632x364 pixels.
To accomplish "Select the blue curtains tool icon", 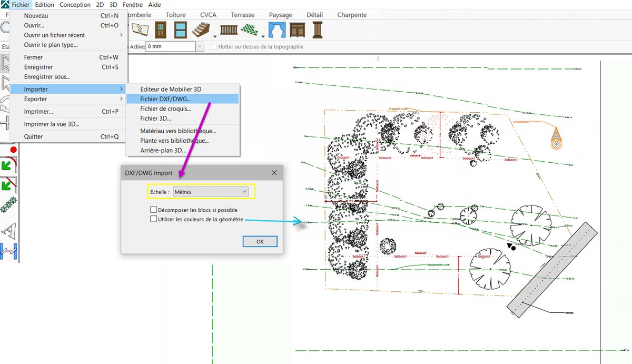I will click(277, 30).
